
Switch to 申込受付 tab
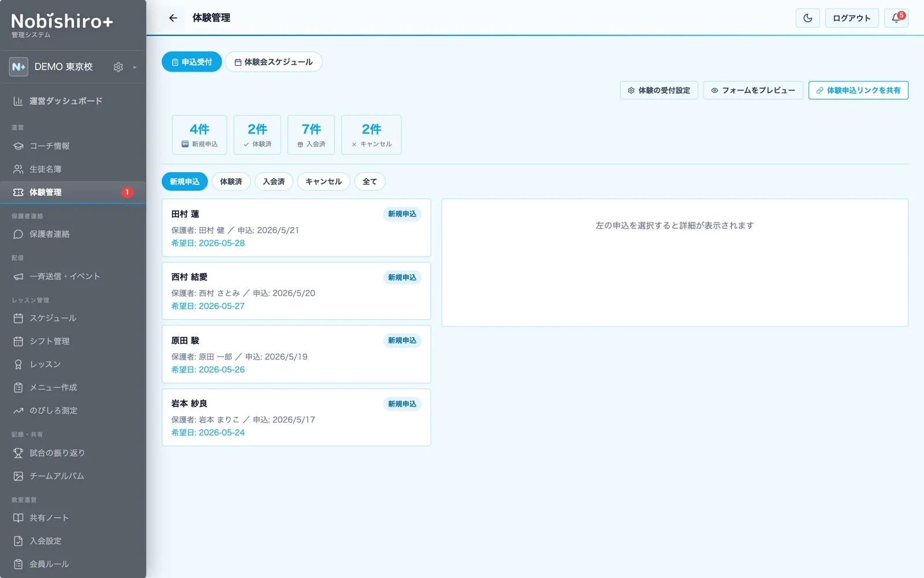coord(192,62)
